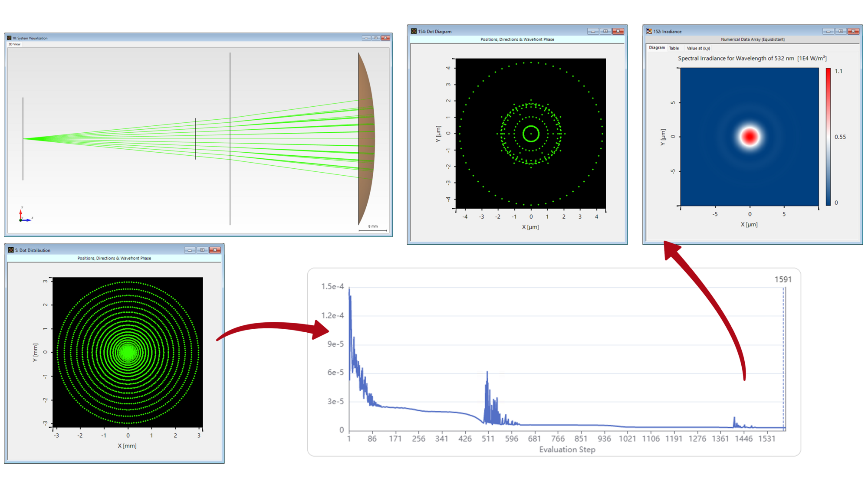Image resolution: width=868 pixels, height=488 pixels.
Task: Minimize the Irradiance window
Action: (828, 31)
